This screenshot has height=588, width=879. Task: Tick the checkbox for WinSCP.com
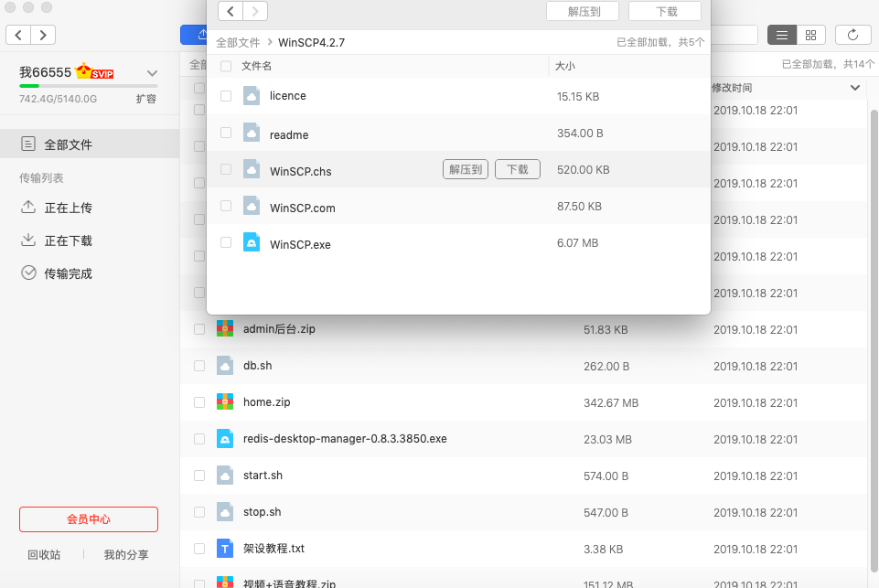(x=226, y=207)
